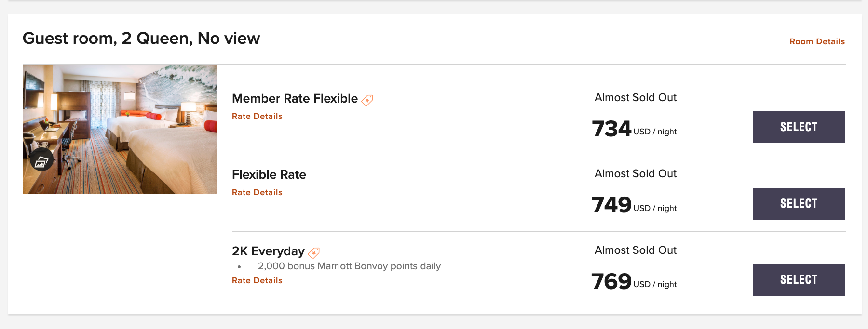The image size is (868, 329).
Task: Open the Room Details link
Action: pyautogui.click(x=817, y=41)
